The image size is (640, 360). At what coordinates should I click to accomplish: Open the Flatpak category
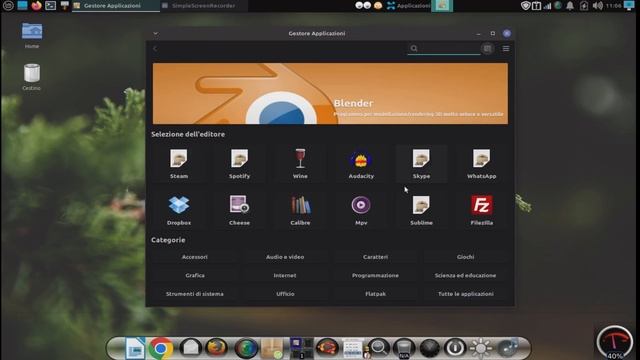click(376, 294)
